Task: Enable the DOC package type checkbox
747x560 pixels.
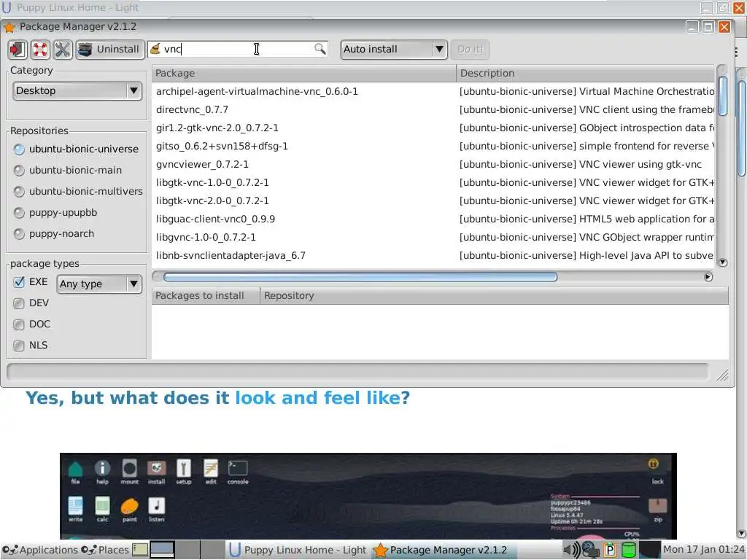Action: pos(19,324)
